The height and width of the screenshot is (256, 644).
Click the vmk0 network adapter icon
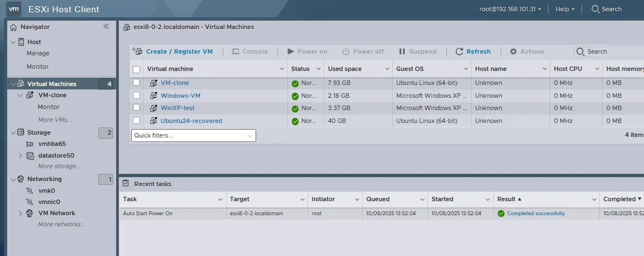(30, 191)
